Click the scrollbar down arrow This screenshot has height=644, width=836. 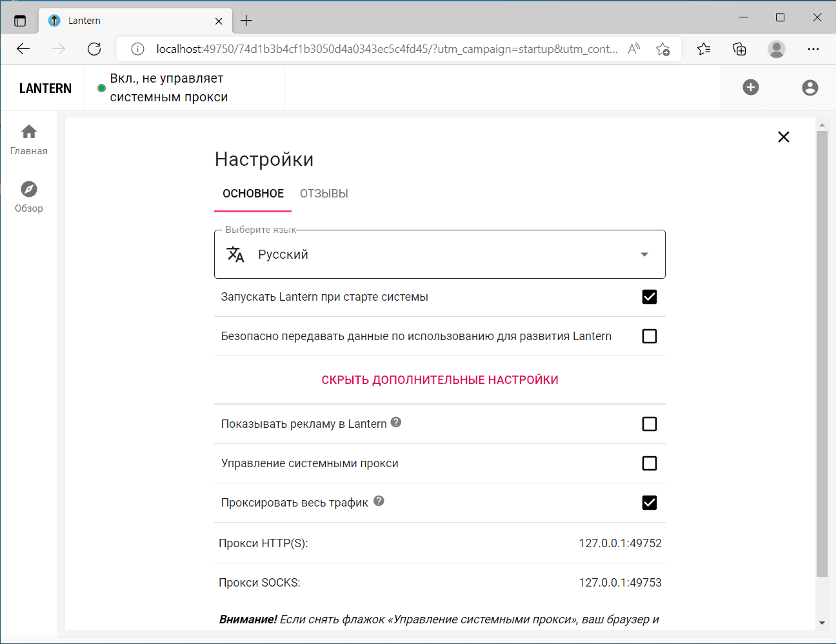(822, 623)
